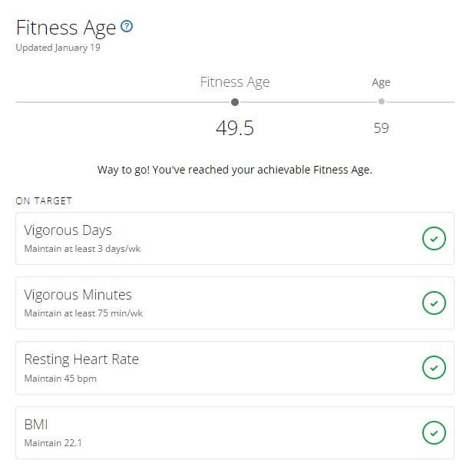Screen dimensions: 476x470
Task: Click the Fitness Age page title
Action: click(66, 28)
